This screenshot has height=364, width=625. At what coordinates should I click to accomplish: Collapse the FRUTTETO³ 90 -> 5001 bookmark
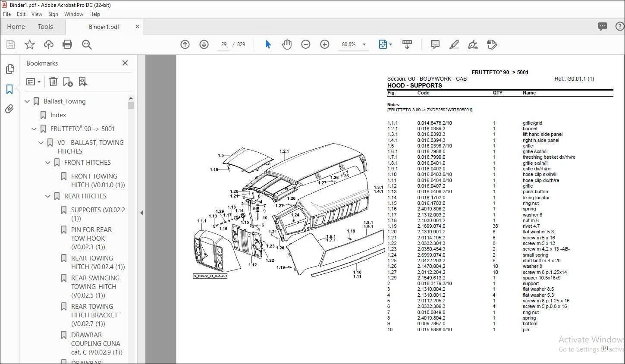[34, 129]
